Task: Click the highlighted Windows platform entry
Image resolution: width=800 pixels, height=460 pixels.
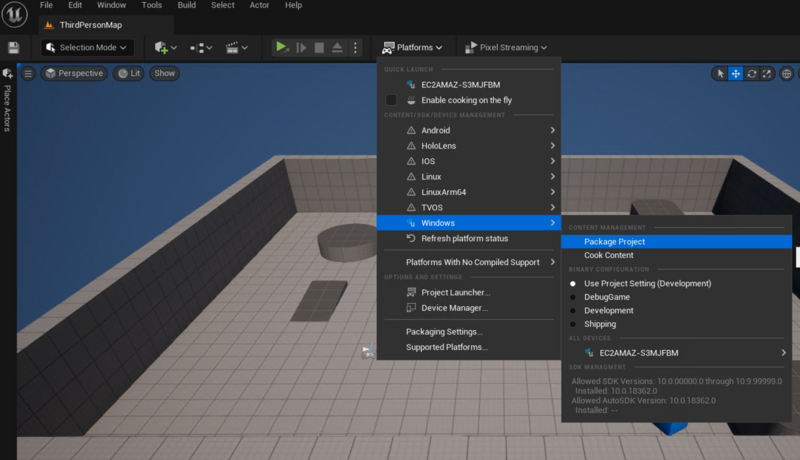Action: coord(469,223)
